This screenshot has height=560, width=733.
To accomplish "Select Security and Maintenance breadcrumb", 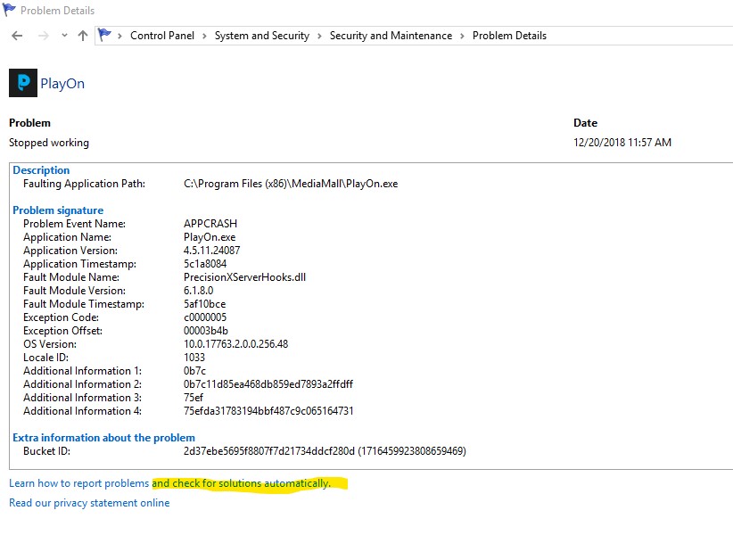I will tap(391, 36).
